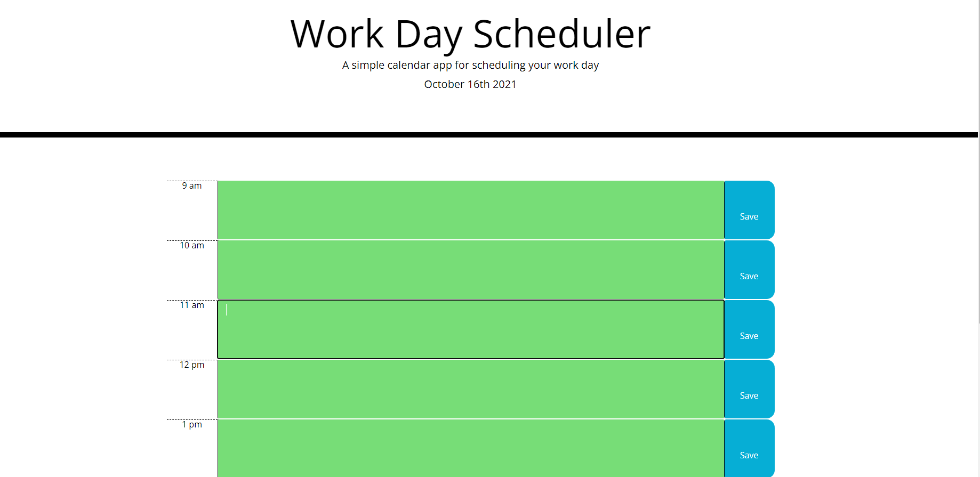The image size is (980, 477).
Task: Save the 10 am time block entry
Action: coord(749,276)
